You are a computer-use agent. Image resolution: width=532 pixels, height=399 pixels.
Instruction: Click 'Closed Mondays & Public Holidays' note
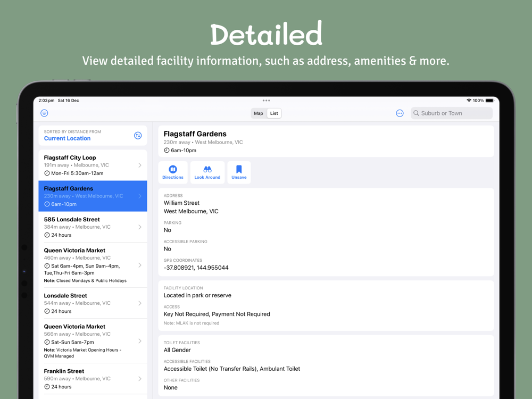[x=92, y=280]
